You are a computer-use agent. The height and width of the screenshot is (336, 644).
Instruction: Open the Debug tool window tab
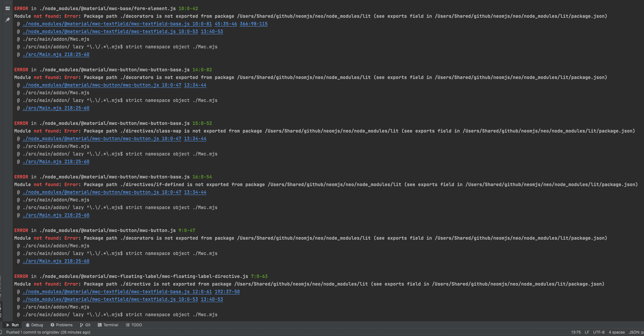coord(34,325)
